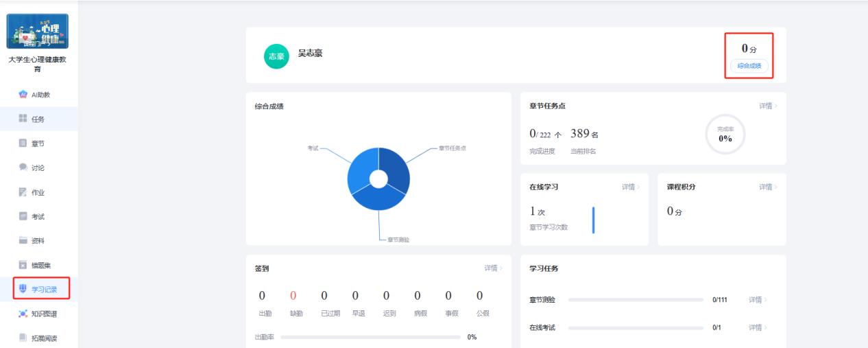Click the 作业 pencil icon
868x348 pixels.
(x=23, y=192)
